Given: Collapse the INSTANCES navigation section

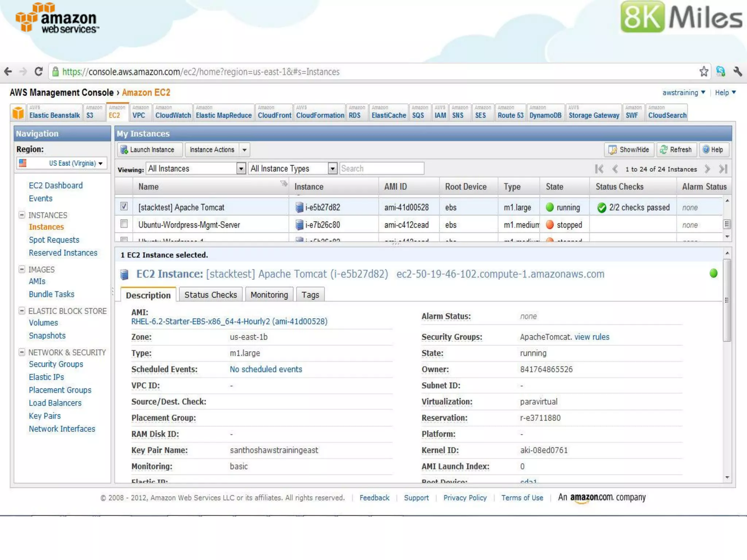Looking at the screenshot, I should point(22,215).
